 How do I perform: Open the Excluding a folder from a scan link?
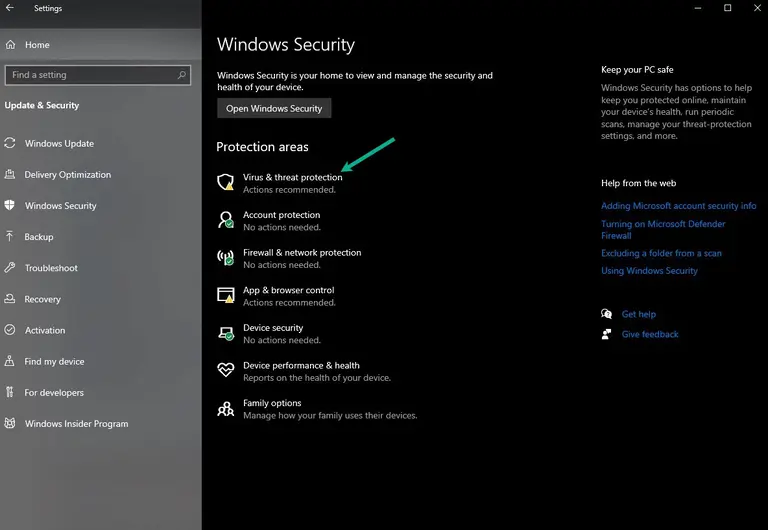(x=661, y=253)
